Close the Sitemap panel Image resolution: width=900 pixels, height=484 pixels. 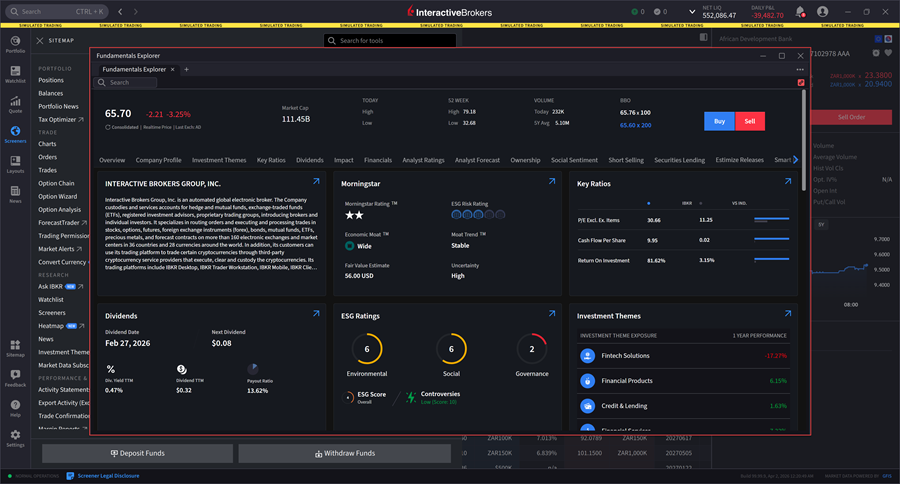(39, 40)
